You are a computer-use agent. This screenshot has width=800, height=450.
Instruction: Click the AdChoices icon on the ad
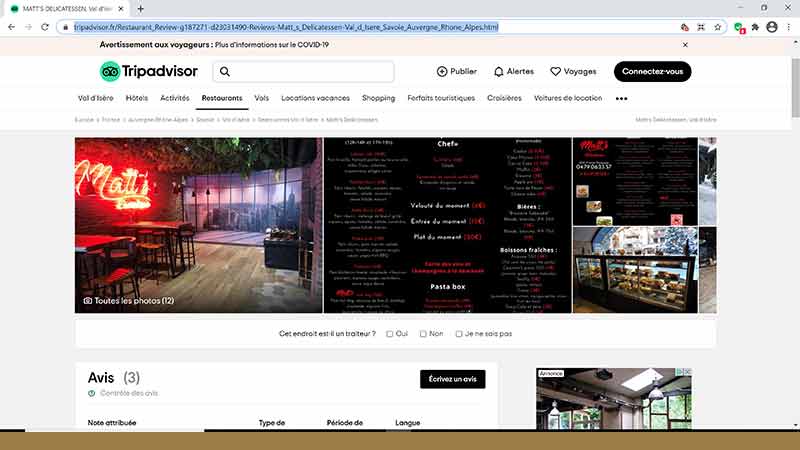click(x=679, y=372)
